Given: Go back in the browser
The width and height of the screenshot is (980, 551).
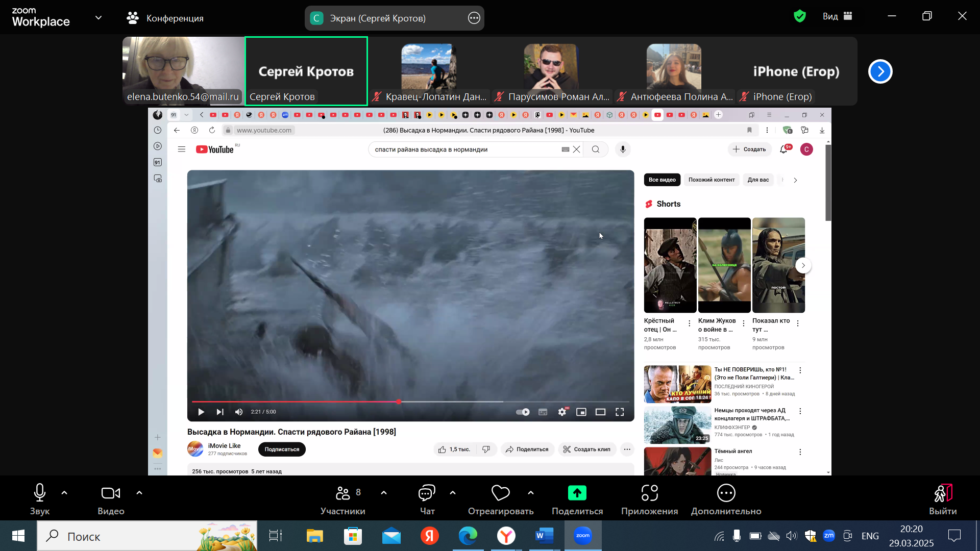Looking at the screenshot, I should coord(177,130).
